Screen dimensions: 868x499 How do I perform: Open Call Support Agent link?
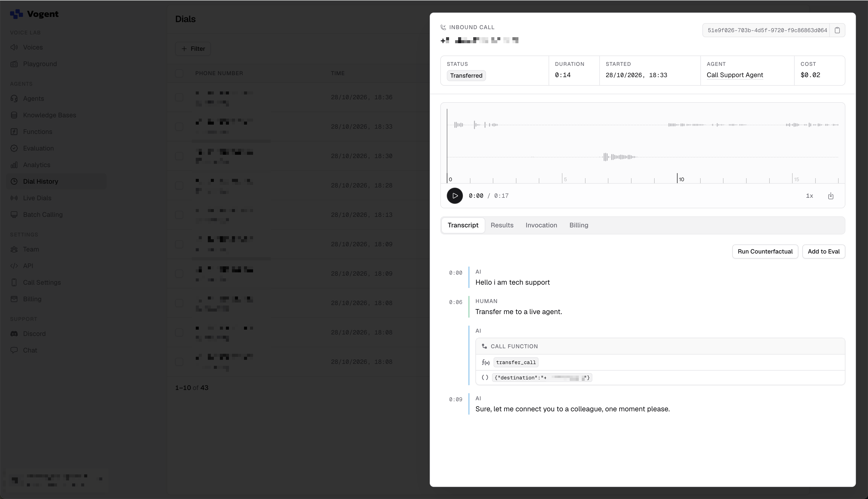pyautogui.click(x=735, y=75)
